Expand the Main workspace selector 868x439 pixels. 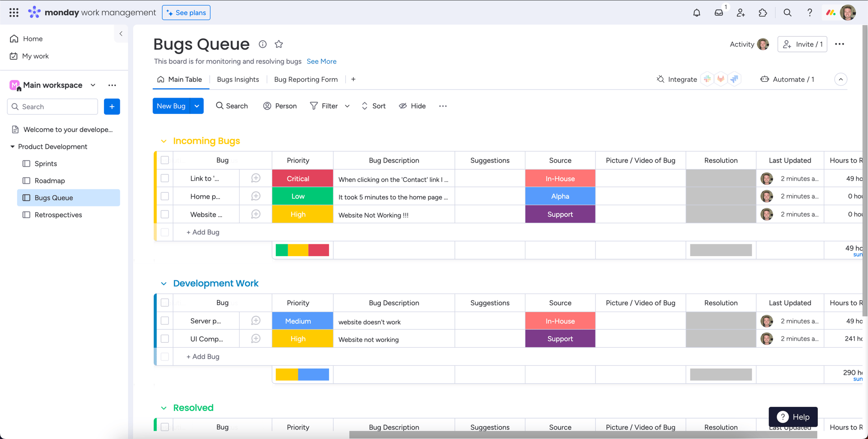click(x=93, y=85)
